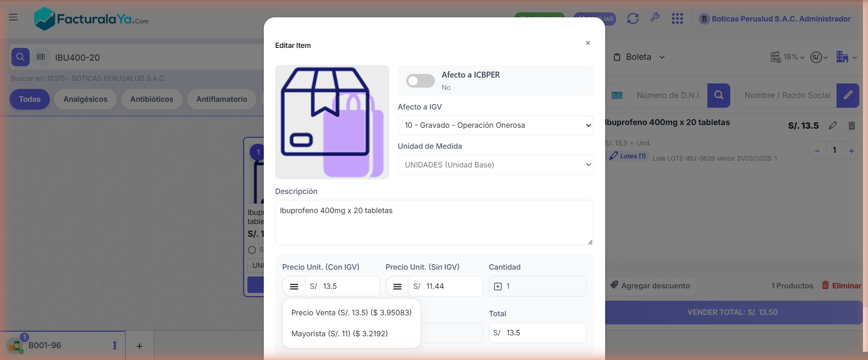Click the plus-box icon in Cantidad

498,287
